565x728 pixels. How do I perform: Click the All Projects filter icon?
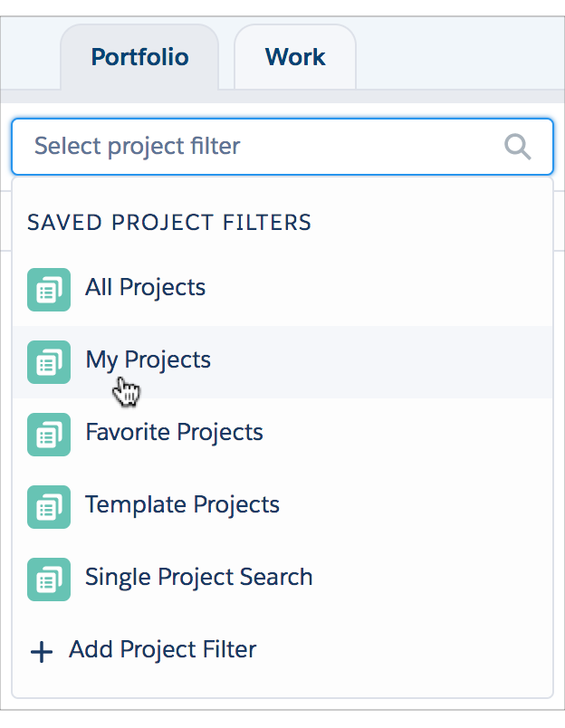49,290
